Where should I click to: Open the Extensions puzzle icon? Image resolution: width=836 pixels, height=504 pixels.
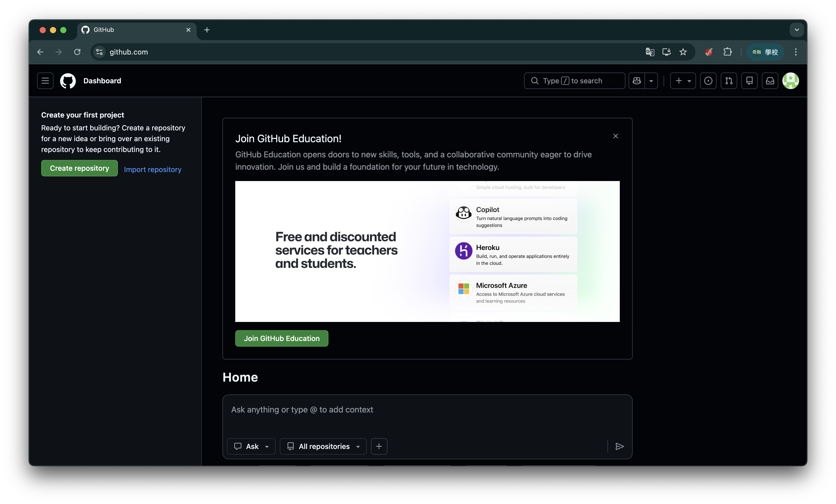point(727,52)
